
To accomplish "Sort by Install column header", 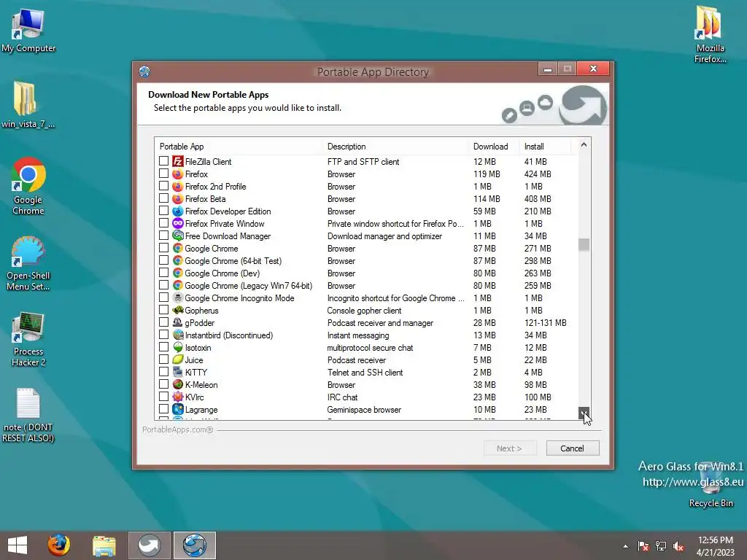I will [x=545, y=146].
